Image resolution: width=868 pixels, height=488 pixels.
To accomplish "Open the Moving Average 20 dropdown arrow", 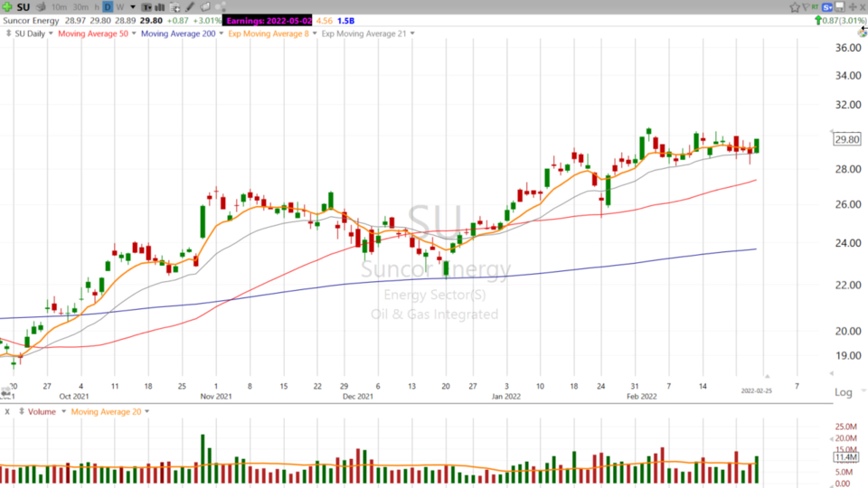I will (x=146, y=412).
